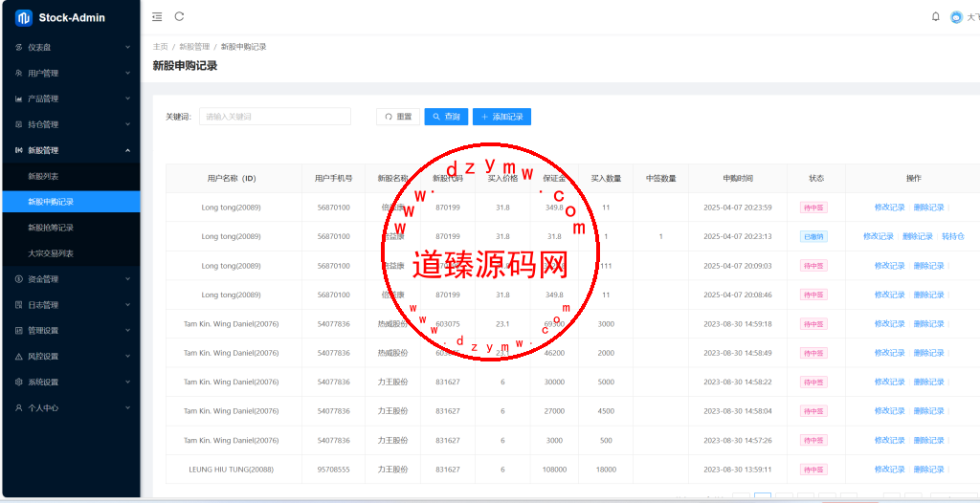The height and width of the screenshot is (503, 980).
Task: Click the phone number 95708555 cell
Action: coord(334,470)
